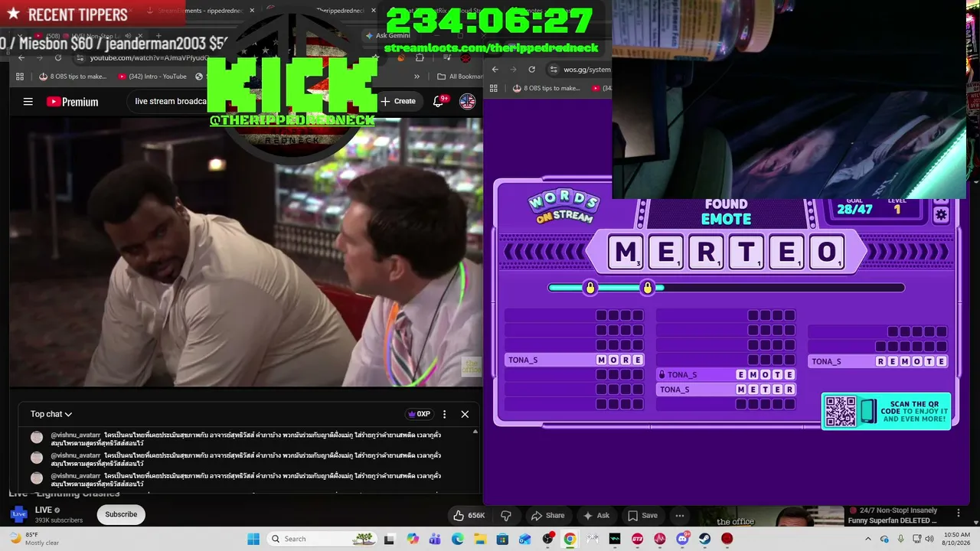Viewport: 980px width, 551px height.
Task: Click the 0XP chat points badge
Action: click(x=418, y=414)
